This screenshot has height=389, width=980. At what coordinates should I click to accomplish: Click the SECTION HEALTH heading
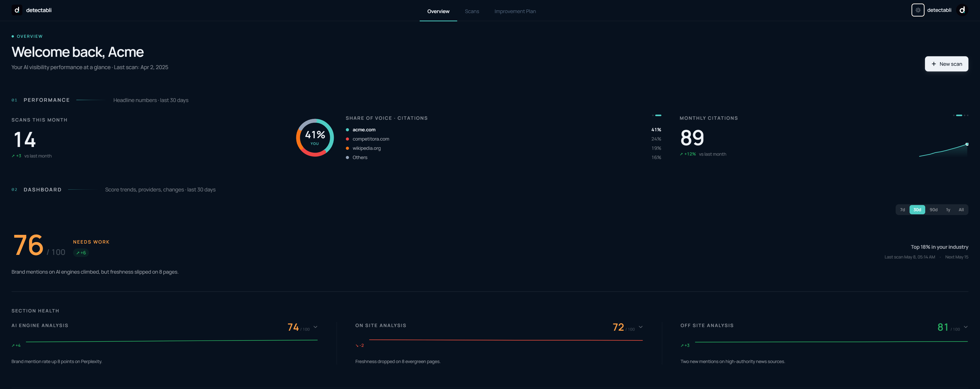click(x=35, y=311)
